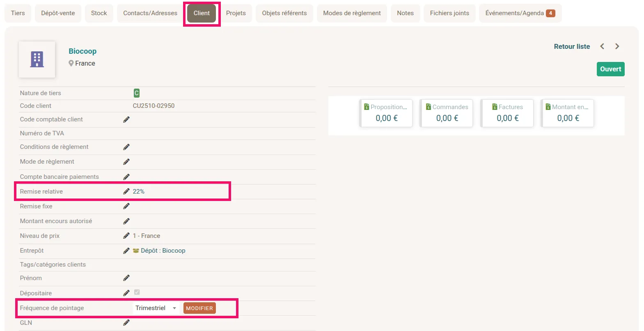Click the Biocoop company building logo
Image resolution: width=644 pixels, height=331 pixels.
pos(37,59)
